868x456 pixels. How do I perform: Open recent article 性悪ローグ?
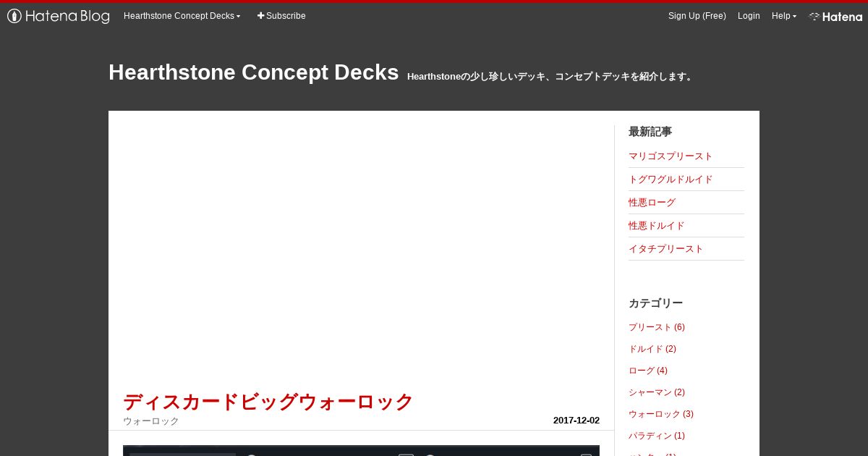pyautogui.click(x=652, y=203)
